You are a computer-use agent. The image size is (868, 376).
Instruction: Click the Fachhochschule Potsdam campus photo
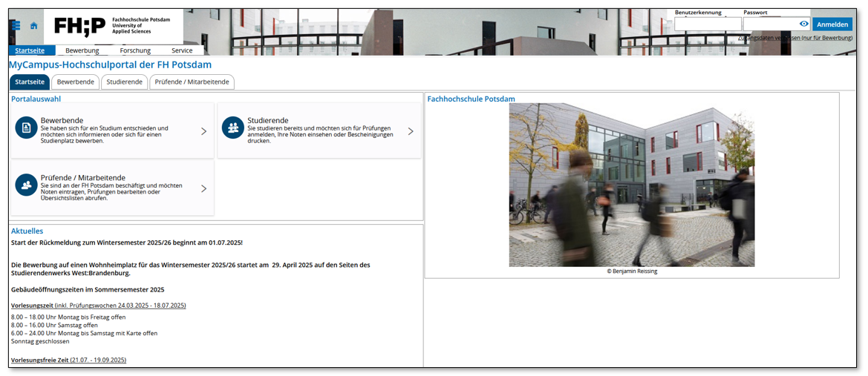pos(631,185)
